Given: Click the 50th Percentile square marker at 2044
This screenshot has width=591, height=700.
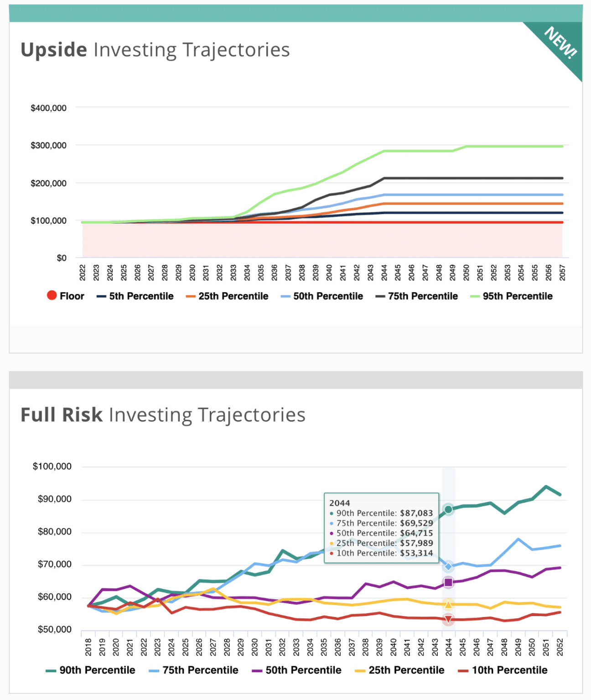Looking at the screenshot, I should click(x=448, y=582).
